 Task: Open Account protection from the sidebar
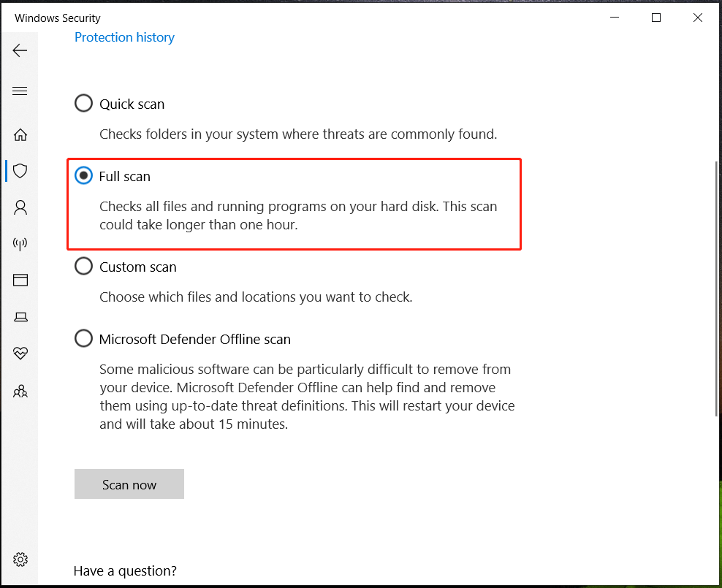pos(20,207)
